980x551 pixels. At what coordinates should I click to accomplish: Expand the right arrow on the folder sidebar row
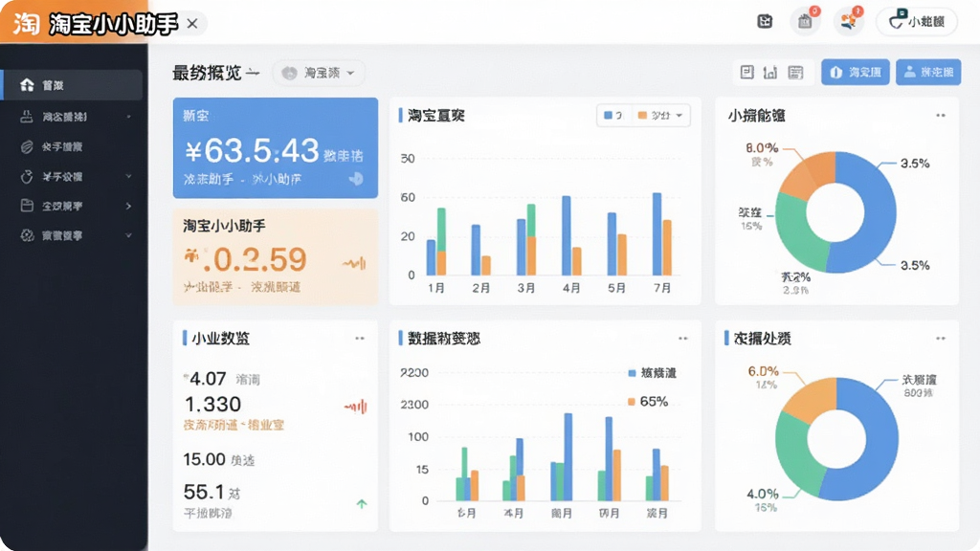129,207
